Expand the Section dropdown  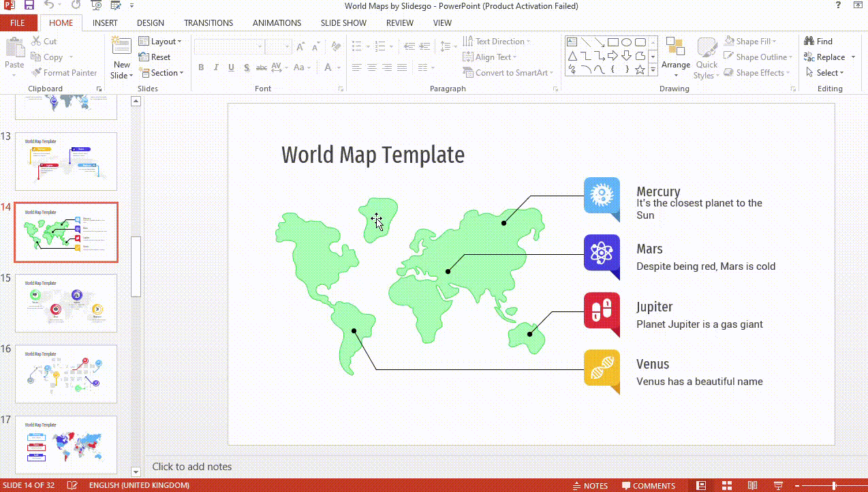point(162,73)
